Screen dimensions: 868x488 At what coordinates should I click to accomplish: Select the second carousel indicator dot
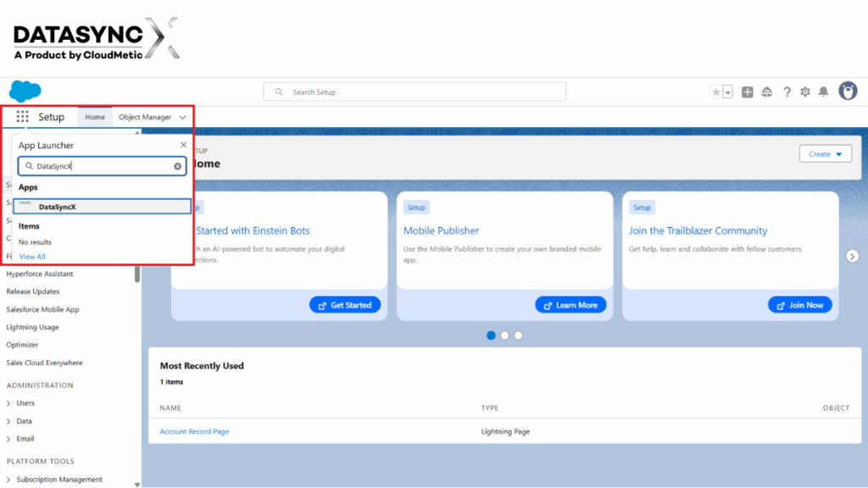[504, 335]
